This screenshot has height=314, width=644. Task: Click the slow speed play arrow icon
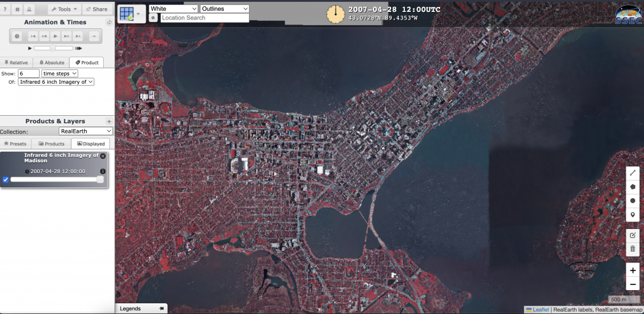[x=30, y=48]
